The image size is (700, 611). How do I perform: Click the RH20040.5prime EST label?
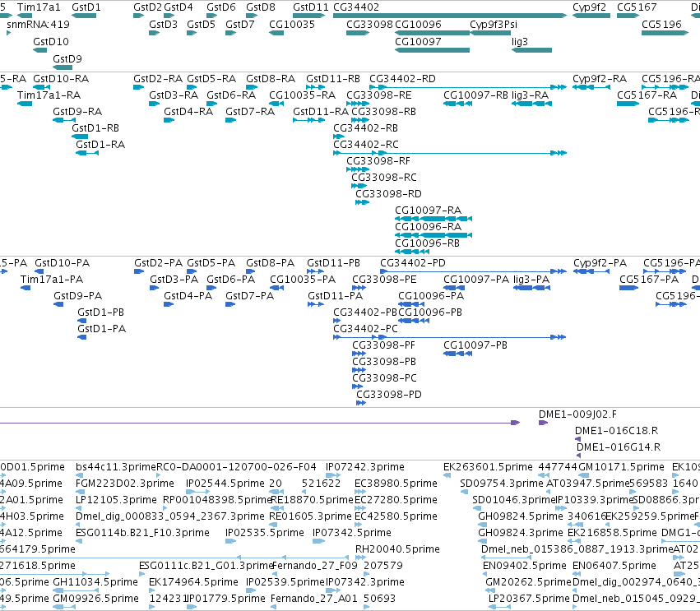[397, 549]
